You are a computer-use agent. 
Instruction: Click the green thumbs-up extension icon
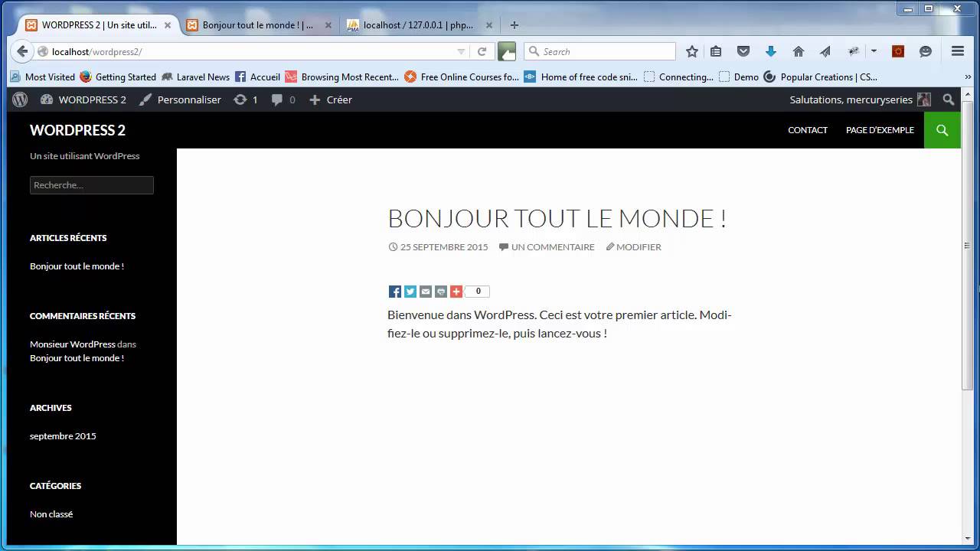click(507, 51)
